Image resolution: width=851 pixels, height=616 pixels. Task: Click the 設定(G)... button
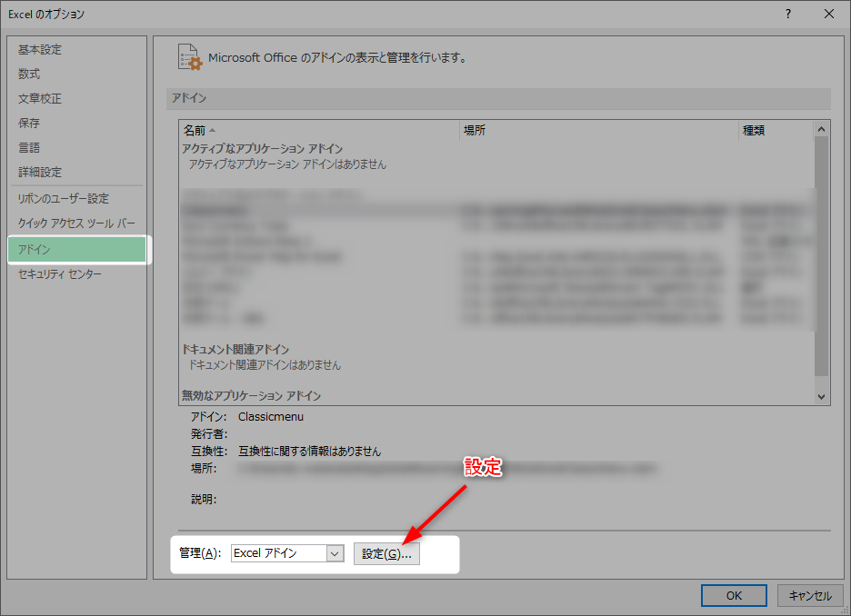(x=386, y=553)
